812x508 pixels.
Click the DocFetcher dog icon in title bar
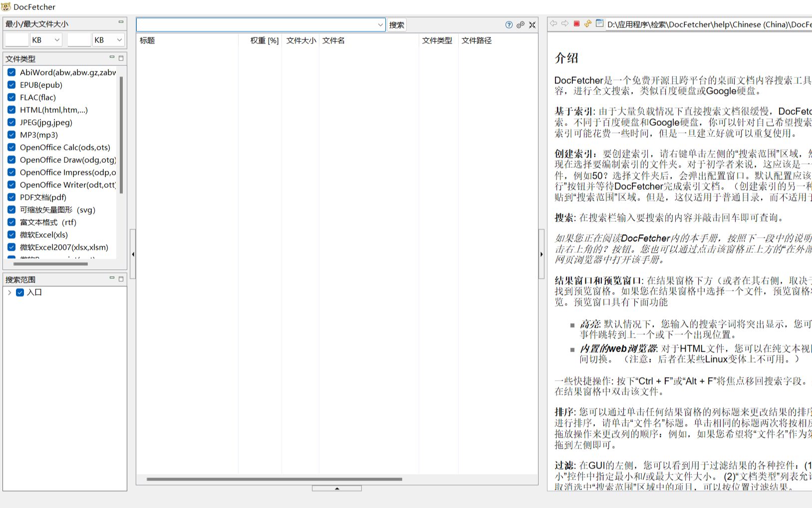(6, 6)
